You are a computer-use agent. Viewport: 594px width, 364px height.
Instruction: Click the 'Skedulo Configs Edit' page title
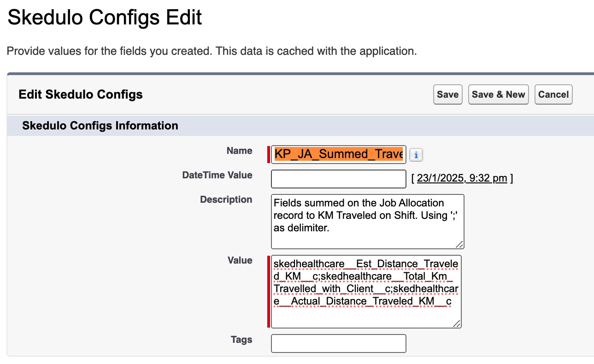(x=105, y=18)
